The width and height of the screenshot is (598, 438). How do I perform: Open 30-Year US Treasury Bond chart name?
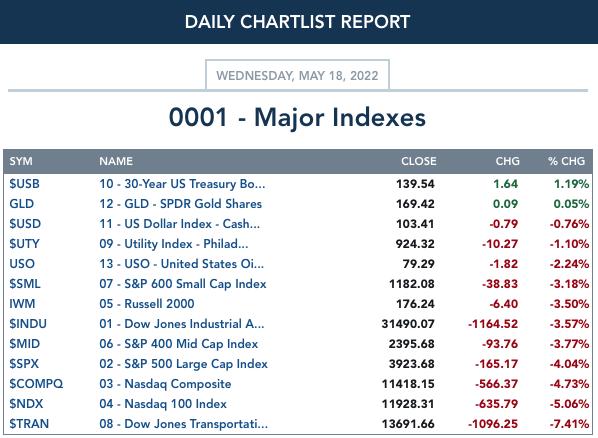[182, 184]
